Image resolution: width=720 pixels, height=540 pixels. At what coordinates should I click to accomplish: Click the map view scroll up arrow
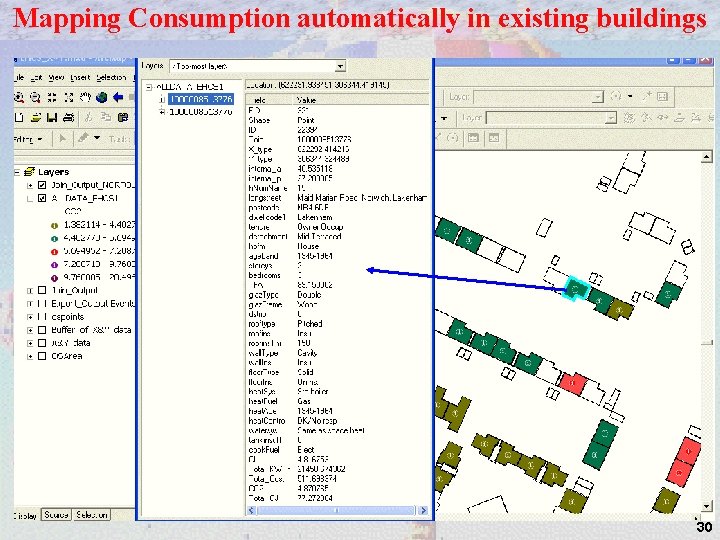pyautogui.click(x=707, y=158)
